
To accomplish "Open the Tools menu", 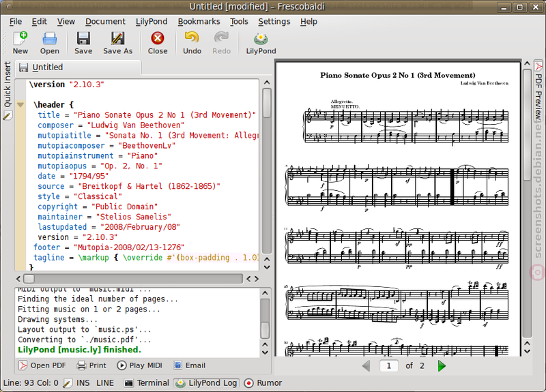I will (x=239, y=22).
